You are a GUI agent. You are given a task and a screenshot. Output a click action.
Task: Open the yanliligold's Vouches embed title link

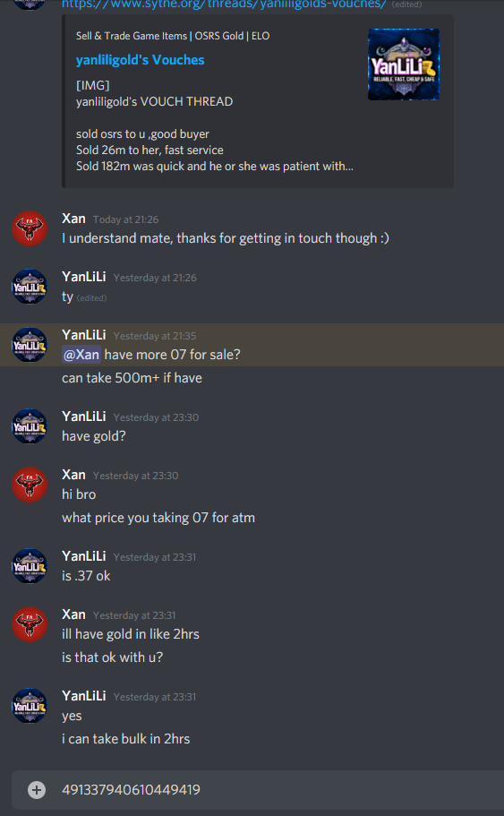click(x=140, y=60)
